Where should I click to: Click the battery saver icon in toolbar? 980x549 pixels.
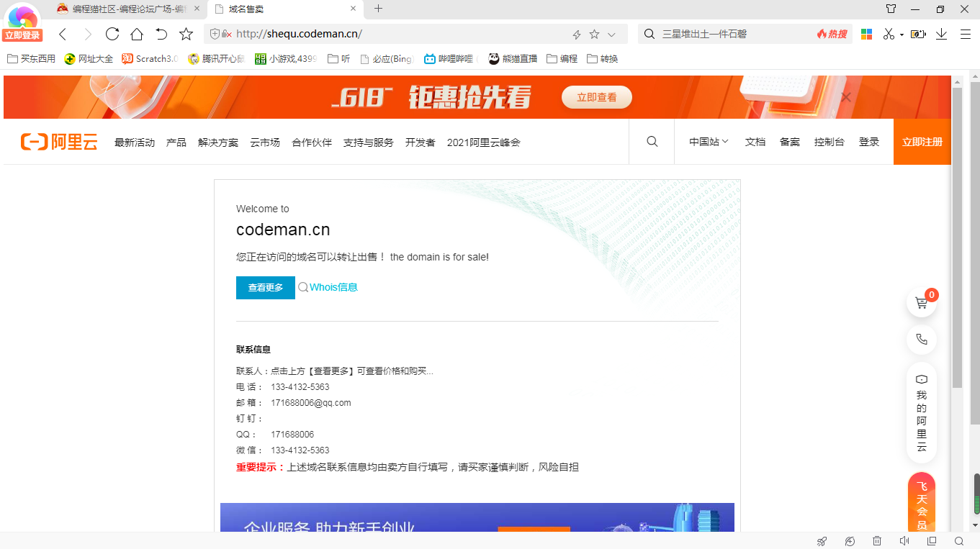pyautogui.click(x=918, y=34)
